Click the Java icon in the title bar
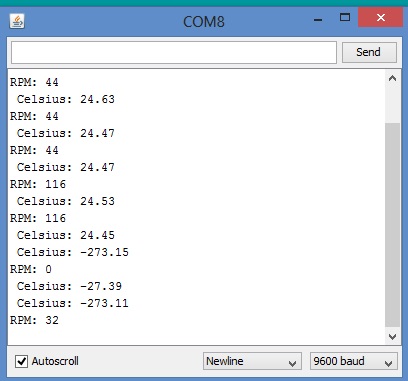 17,21
